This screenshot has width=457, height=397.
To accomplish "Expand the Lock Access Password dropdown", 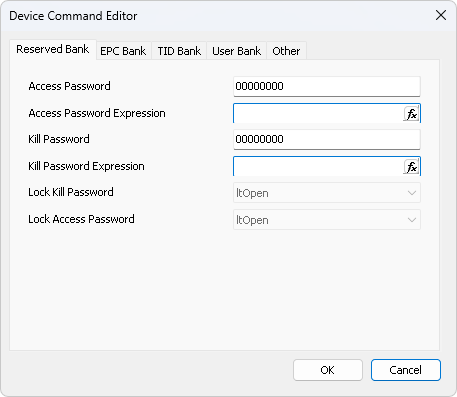I will click(x=327, y=220).
